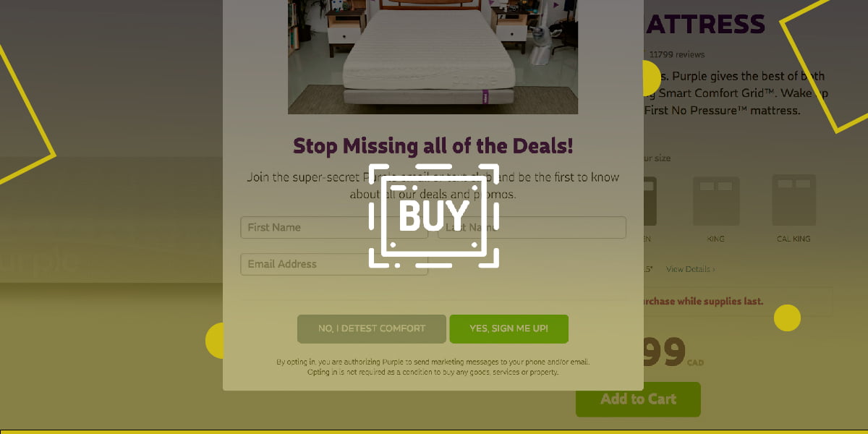The width and height of the screenshot is (868, 434).
Task: Click the mattress photo in the popup
Action: coord(433,56)
